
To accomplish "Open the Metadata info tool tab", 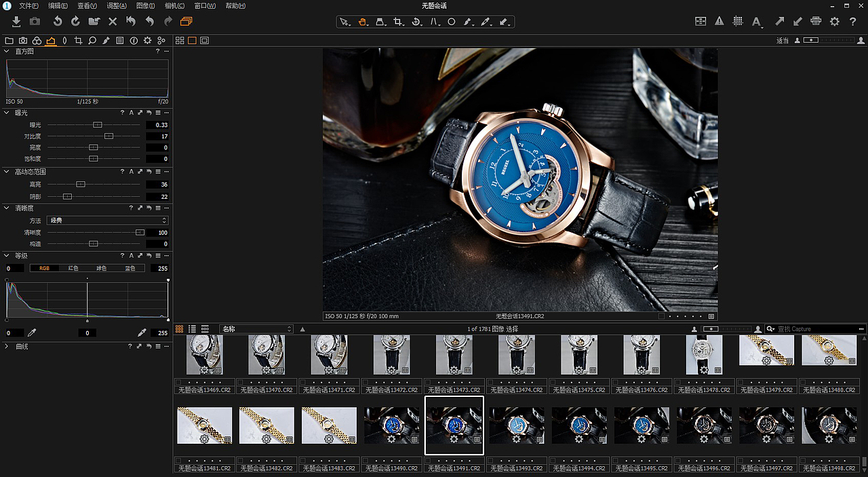I will point(134,41).
